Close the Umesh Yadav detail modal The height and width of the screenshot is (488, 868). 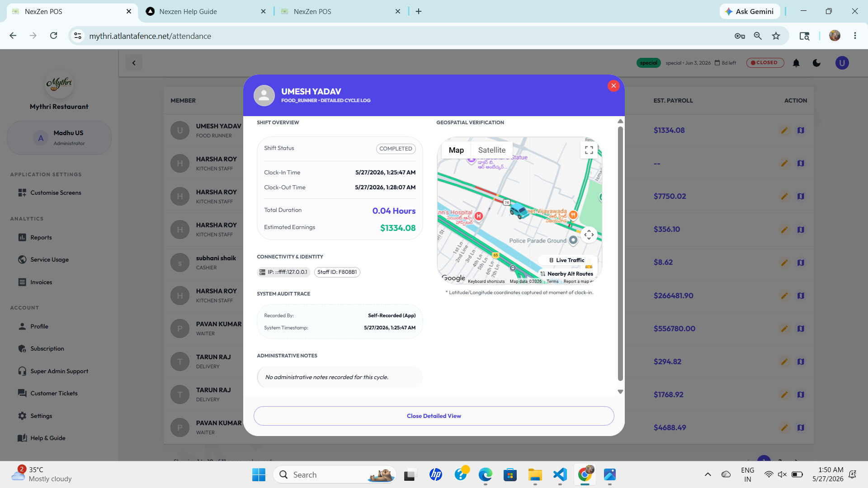pos(613,85)
